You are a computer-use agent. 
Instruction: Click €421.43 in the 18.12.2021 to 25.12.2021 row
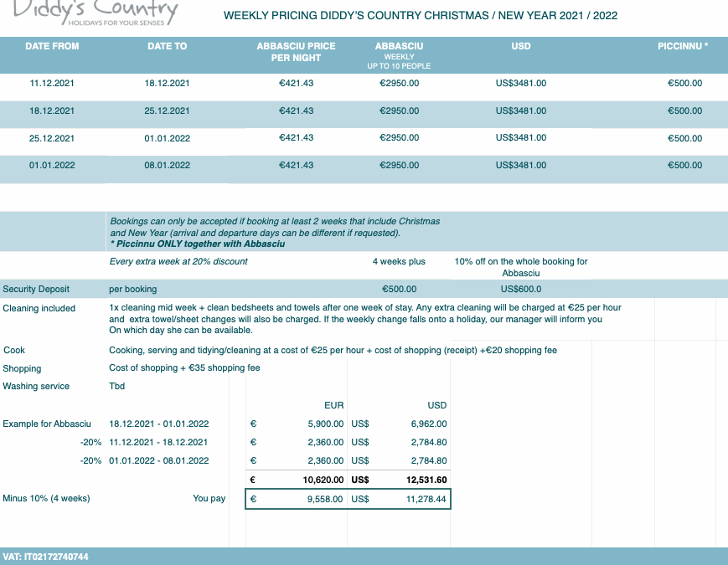(x=297, y=110)
